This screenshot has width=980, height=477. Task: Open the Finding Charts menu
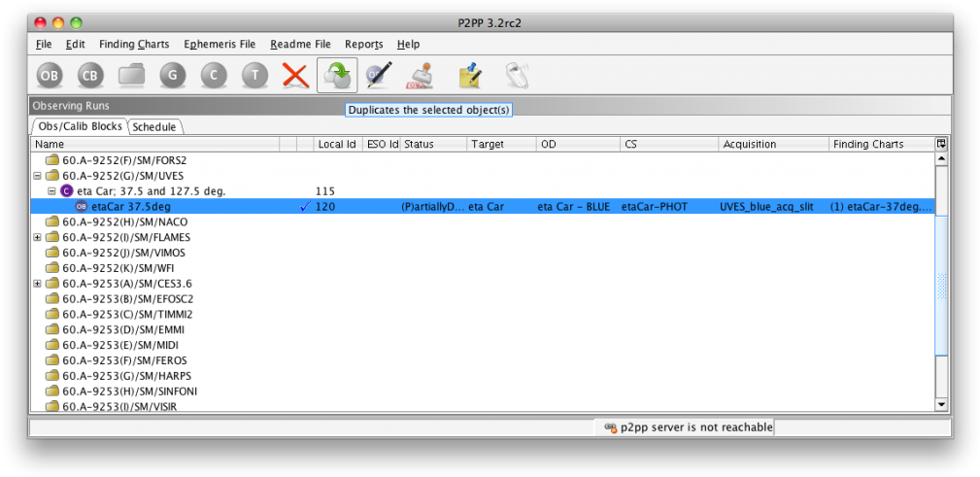tap(134, 45)
